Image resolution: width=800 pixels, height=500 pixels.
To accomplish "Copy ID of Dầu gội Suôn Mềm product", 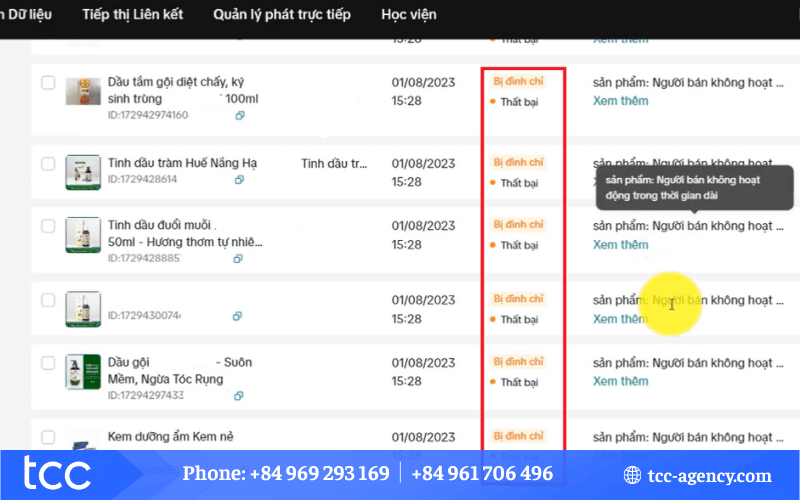I will tap(238, 396).
